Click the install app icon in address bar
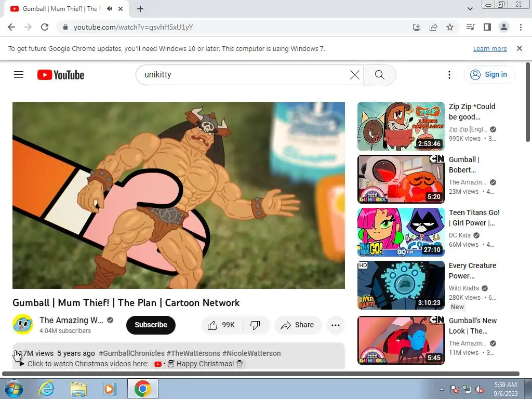This screenshot has height=399, width=532. coord(416,27)
